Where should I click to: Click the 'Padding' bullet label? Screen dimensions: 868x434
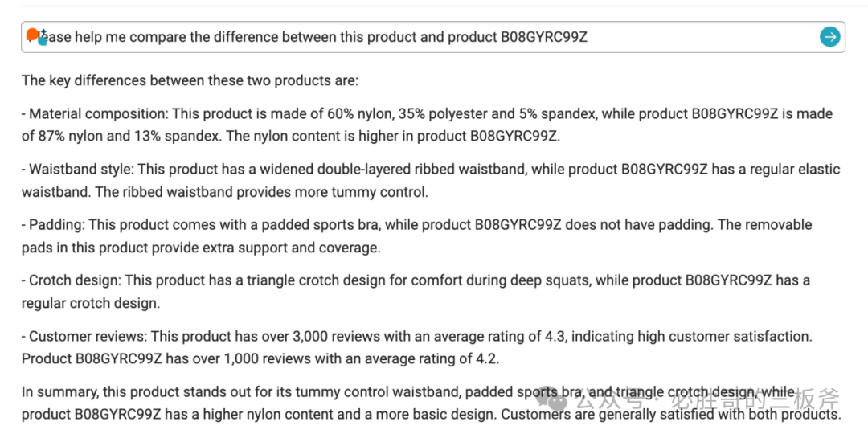pyautogui.click(x=56, y=225)
